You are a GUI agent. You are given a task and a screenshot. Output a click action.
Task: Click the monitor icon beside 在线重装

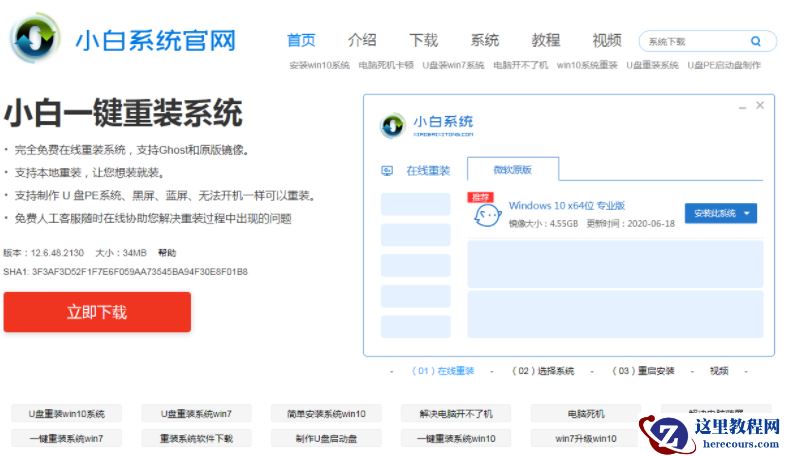[x=387, y=171]
